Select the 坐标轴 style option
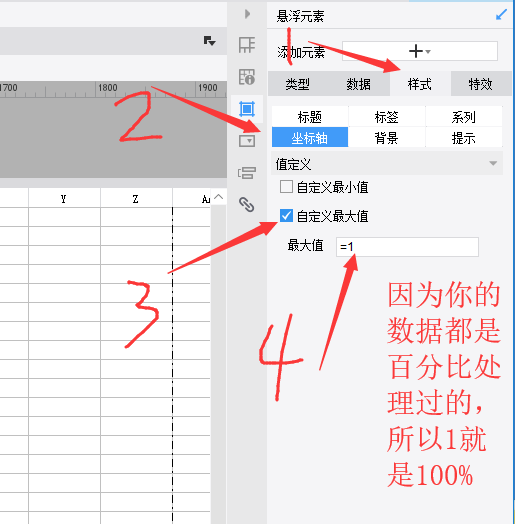Screen dimensions: 515x524 310,137
